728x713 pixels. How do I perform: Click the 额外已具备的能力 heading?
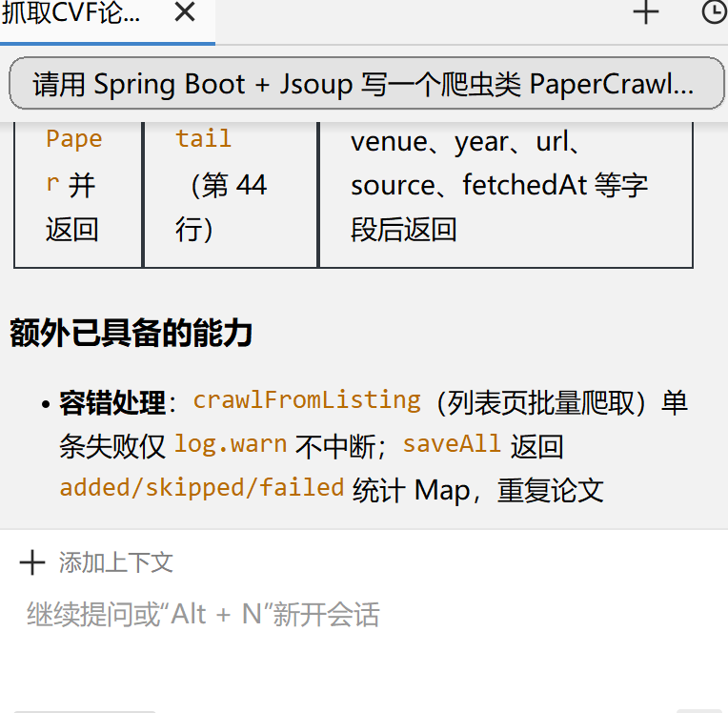[131, 333]
